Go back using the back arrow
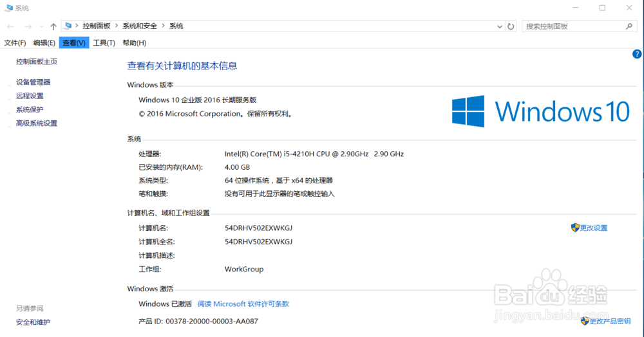Viewport: 644px width, 337px height. pyautogui.click(x=11, y=26)
